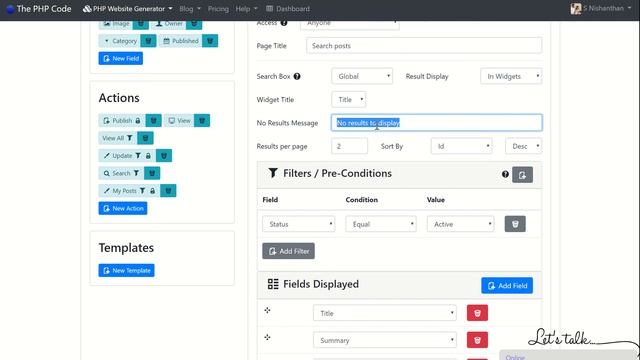The image size is (640, 360).
Task: Remove the Status filter row with gray trash
Action: pos(515,224)
